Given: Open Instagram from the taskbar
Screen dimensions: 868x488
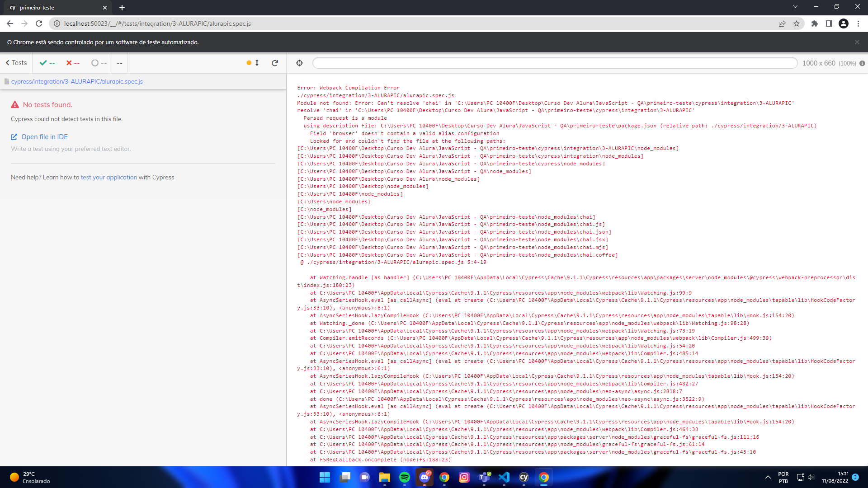Looking at the screenshot, I should point(464,477).
